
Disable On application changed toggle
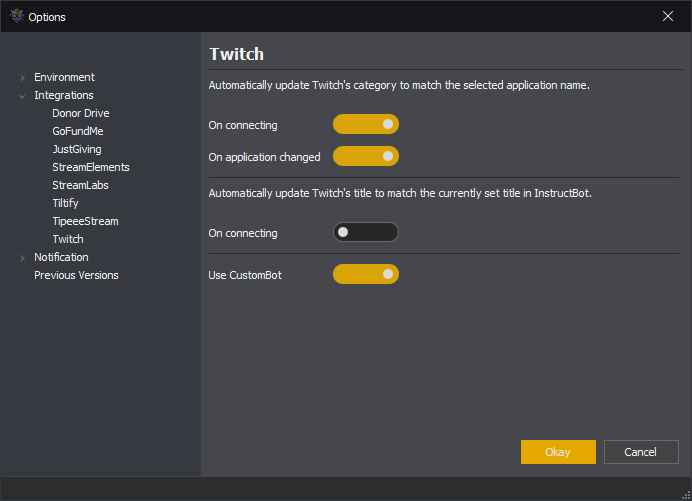[x=366, y=156]
